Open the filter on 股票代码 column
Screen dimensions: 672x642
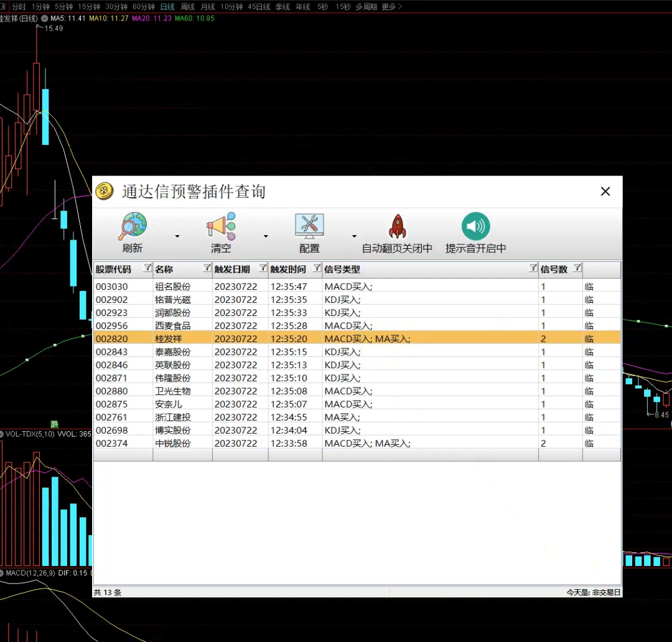147,268
